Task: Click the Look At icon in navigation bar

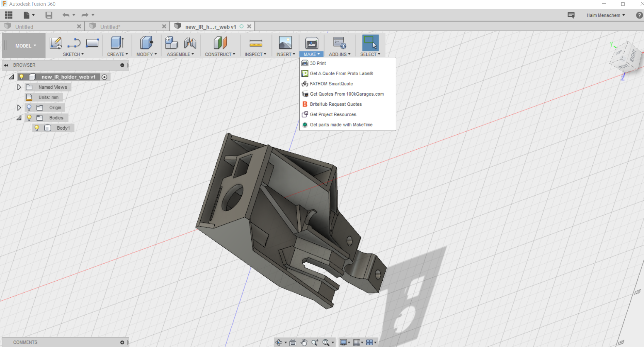Action: pyautogui.click(x=293, y=343)
